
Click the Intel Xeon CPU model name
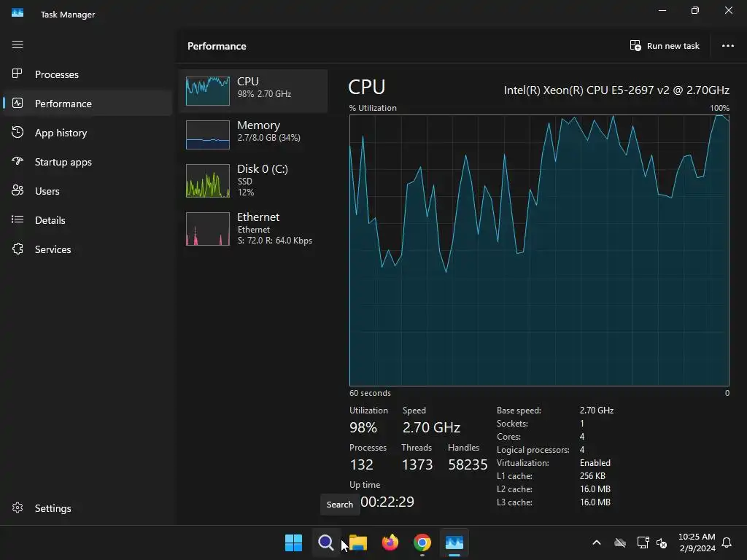click(x=616, y=90)
